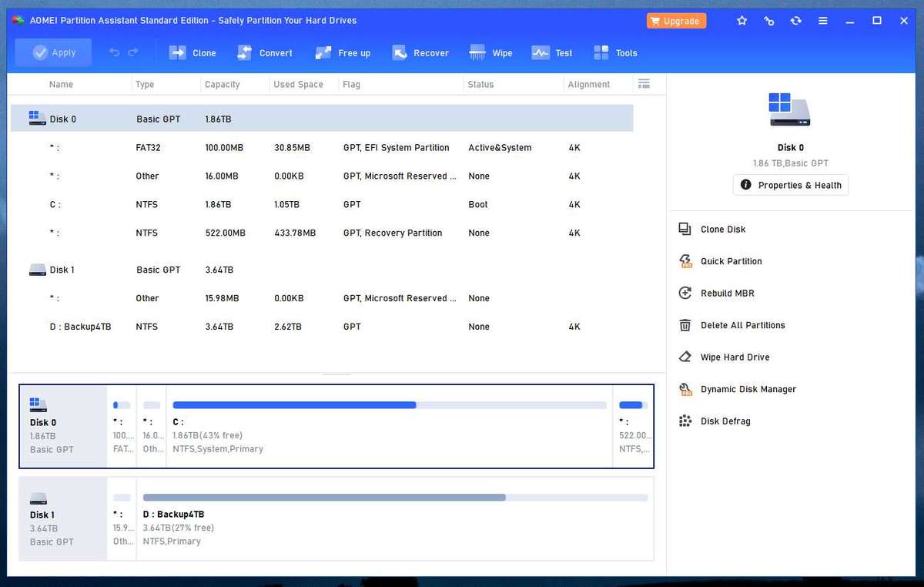Screen dimensions: 924x587
Task: Open the Clone toolbar menu
Action: (192, 53)
